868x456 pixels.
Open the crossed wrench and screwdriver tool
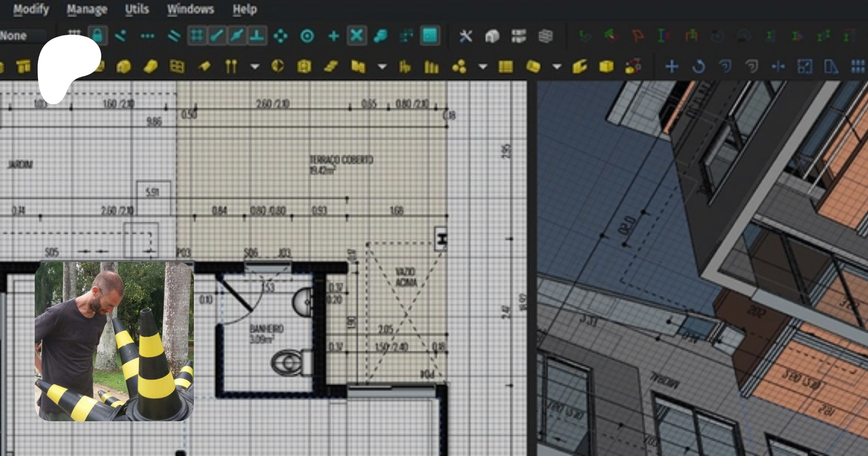pyautogui.click(x=465, y=36)
